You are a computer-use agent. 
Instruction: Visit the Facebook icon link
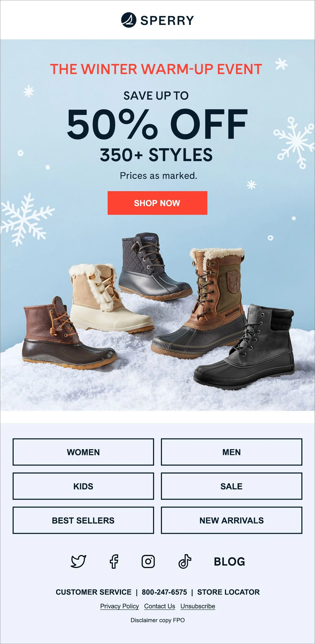click(114, 561)
